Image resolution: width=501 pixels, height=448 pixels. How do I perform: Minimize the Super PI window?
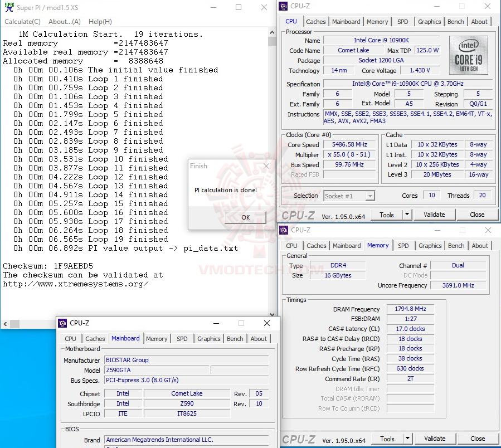[x=213, y=7]
